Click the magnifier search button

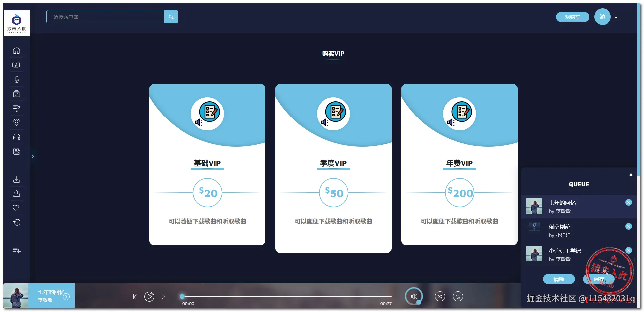[171, 17]
